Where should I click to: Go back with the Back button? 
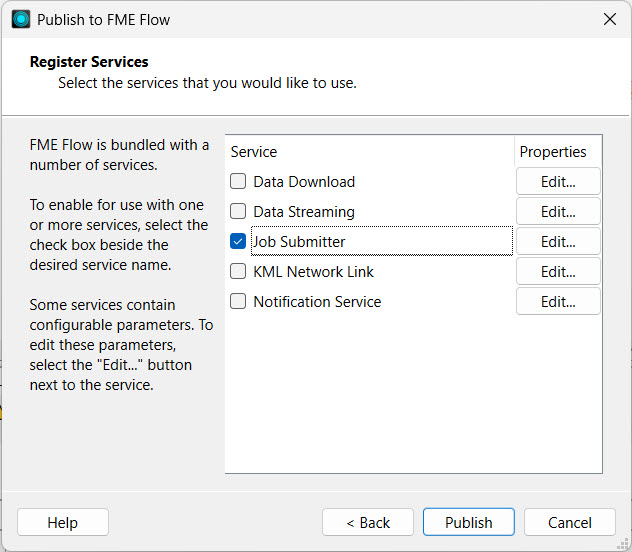[x=368, y=522]
